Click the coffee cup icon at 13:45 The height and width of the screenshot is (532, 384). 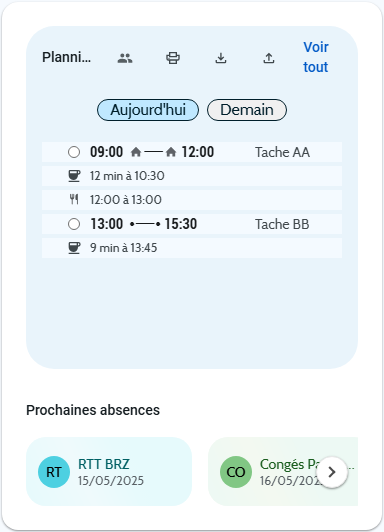(74, 248)
